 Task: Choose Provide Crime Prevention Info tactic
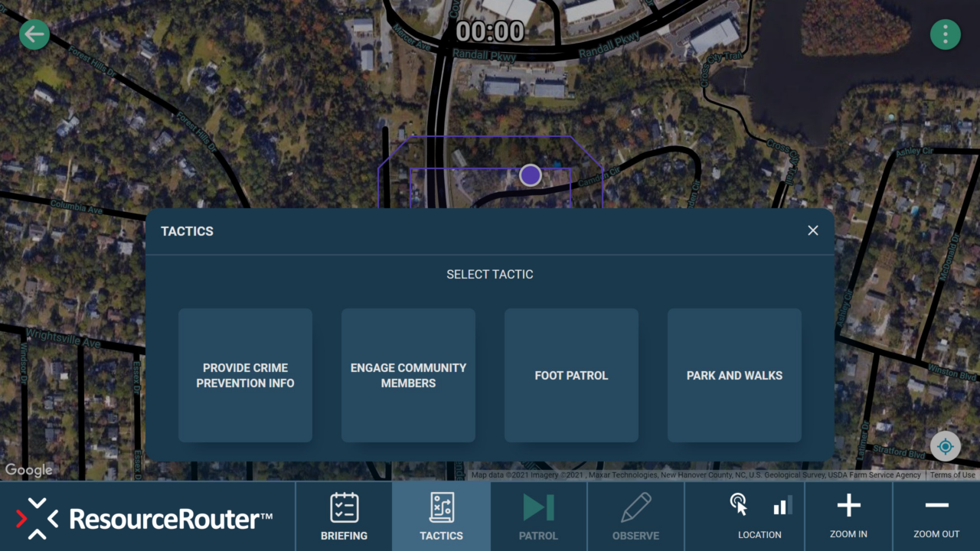click(245, 375)
